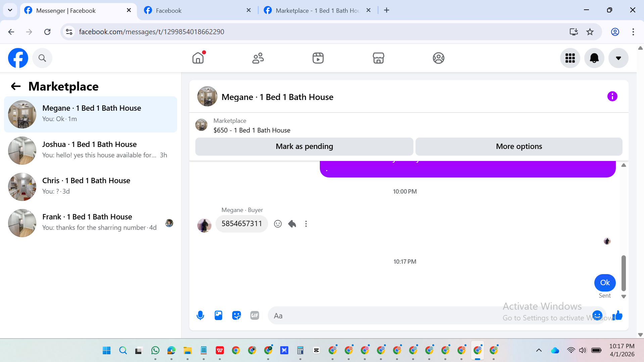Switch to the Marketplace listing browser tab
Image resolution: width=644 pixels, height=362 pixels.
pyautogui.click(x=317, y=10)
